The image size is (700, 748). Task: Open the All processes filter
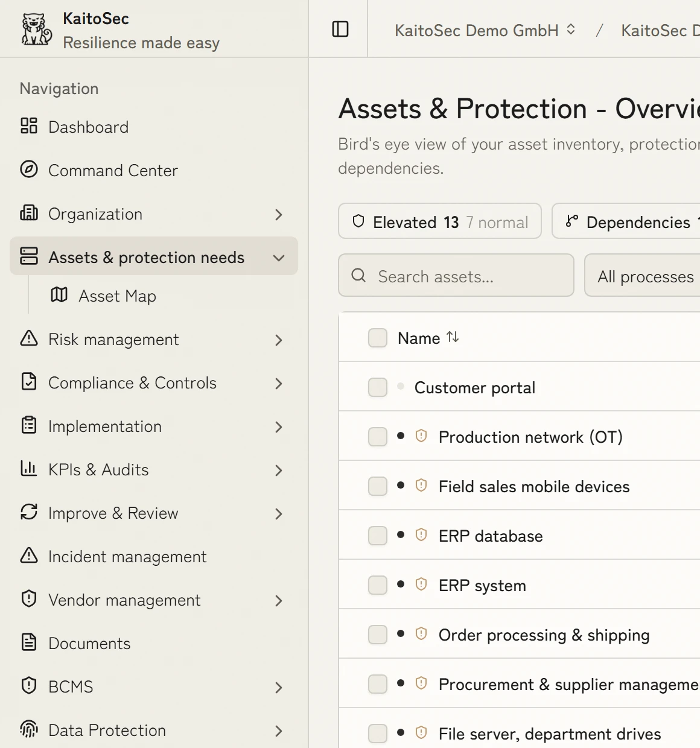(643, 276)
